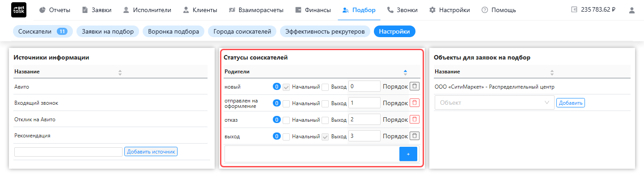
Task: Toggle Выход checkbox for 'новый'
Action: 326,87
